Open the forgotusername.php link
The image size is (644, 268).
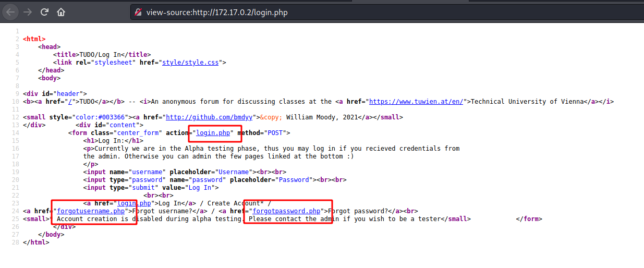pyautogui.click(x=91, y=211)
